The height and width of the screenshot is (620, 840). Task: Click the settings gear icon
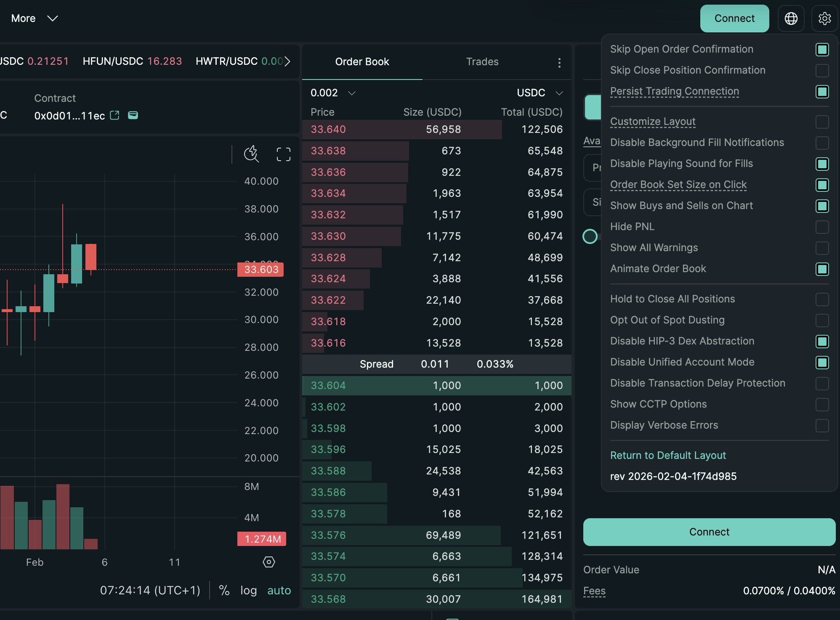tap(824, 19)
